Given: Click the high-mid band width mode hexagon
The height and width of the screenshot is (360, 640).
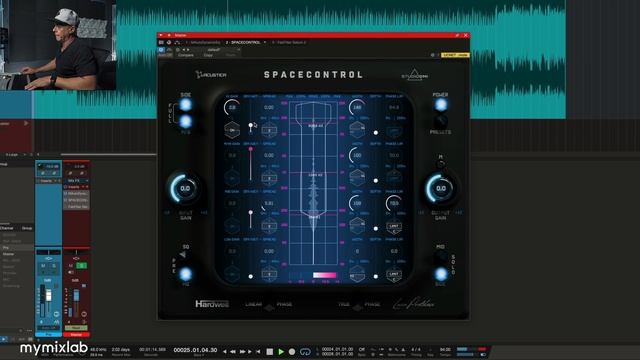Looking at the screenshot, I should tap(357, 177).
